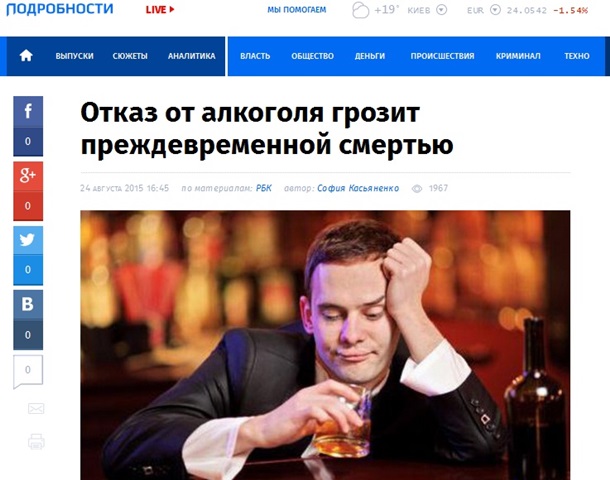The width and height of the screenshot is (610, 480).
Task: Open author София Касьяненко link
Action: coord(358,188)
